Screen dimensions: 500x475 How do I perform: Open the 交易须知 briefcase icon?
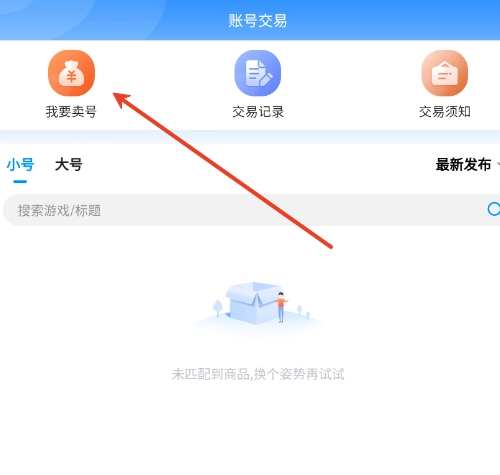point(444,73)
